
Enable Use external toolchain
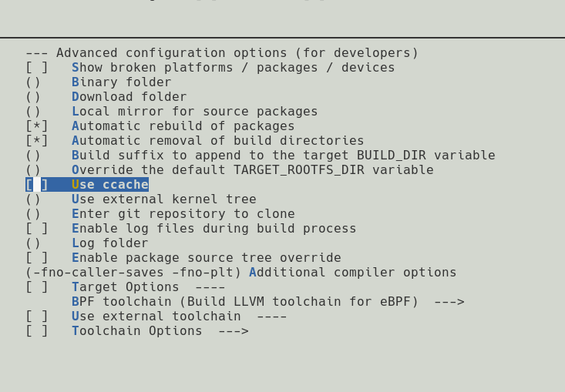[x=37, y=317]
